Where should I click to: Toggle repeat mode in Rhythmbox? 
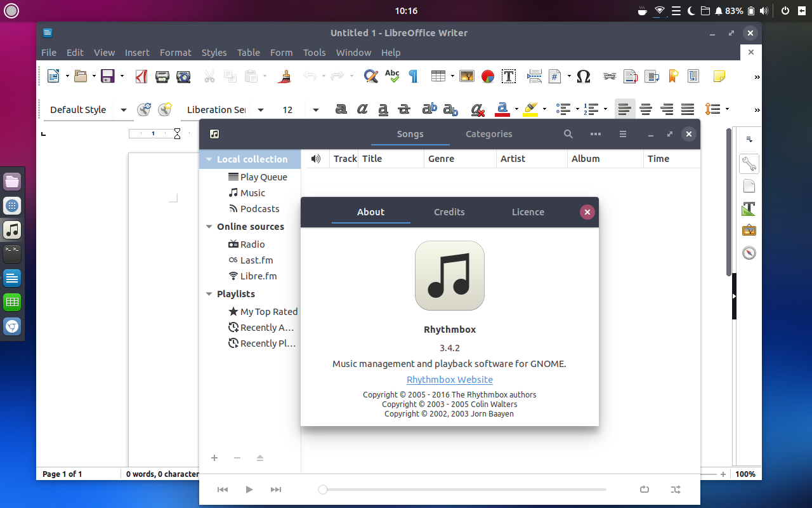click(x=645, y=490)
